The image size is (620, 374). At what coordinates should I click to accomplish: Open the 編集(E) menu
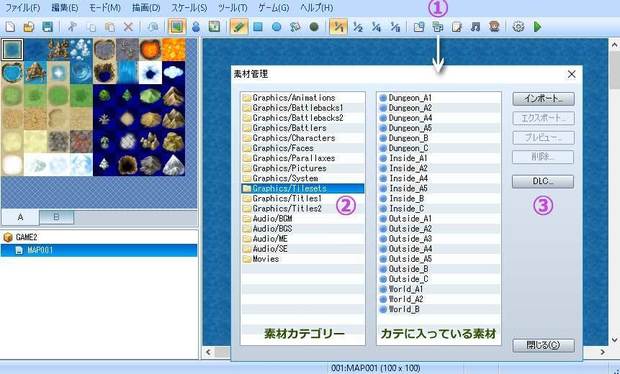(x=65, y=8)
